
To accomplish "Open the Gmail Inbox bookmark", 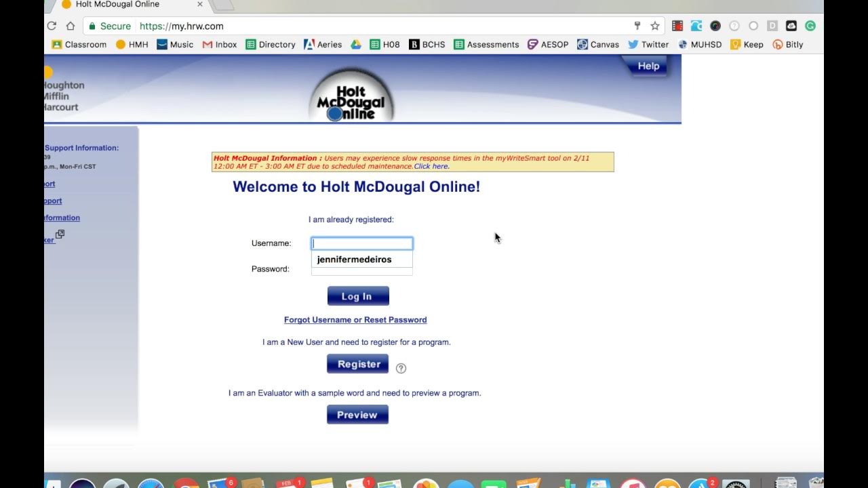I will click(220, 44).
